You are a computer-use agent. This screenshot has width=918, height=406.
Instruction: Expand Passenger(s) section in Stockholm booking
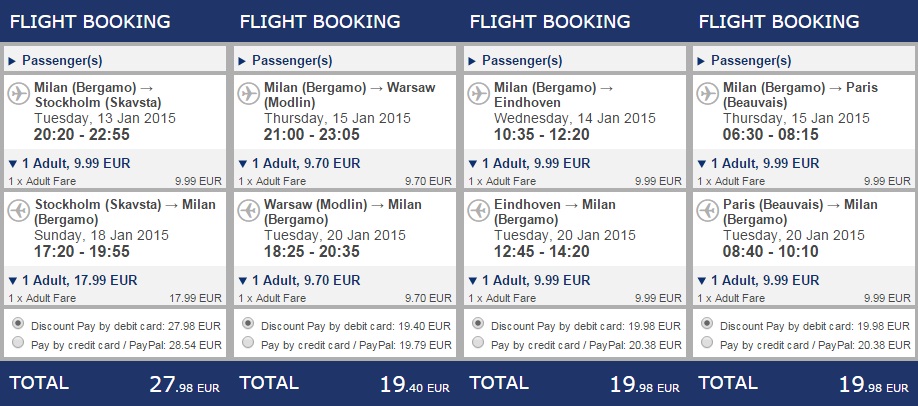pos(60,60)
